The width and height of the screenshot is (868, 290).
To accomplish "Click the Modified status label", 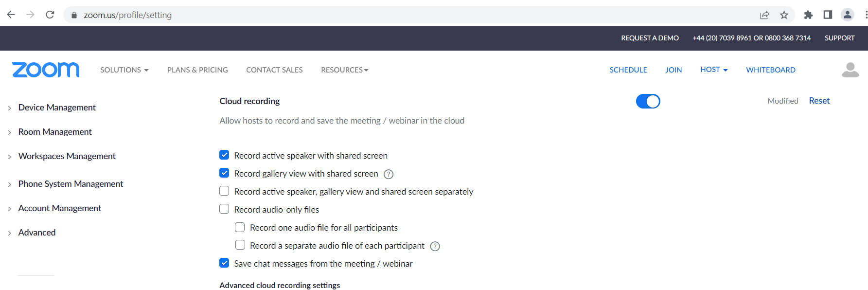I will click(783, 101).
